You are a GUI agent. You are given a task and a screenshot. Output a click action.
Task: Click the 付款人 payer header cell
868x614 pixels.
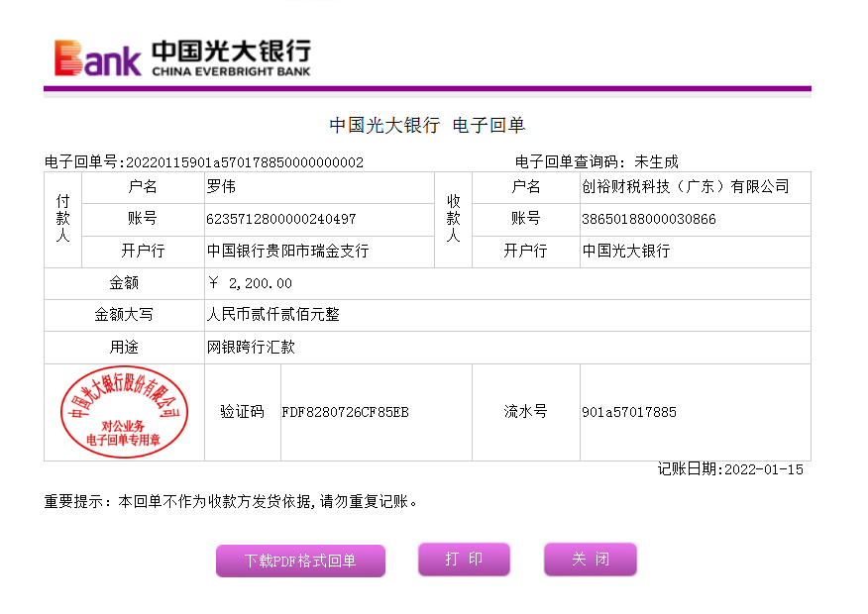[x=63, y=220]
